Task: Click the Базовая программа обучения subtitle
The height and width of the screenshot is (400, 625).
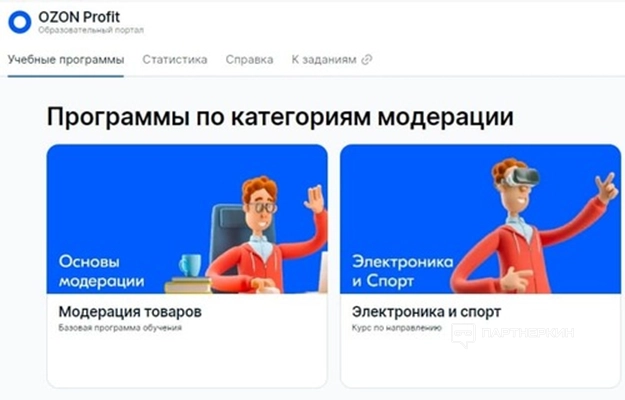Action: click(120, 328)
